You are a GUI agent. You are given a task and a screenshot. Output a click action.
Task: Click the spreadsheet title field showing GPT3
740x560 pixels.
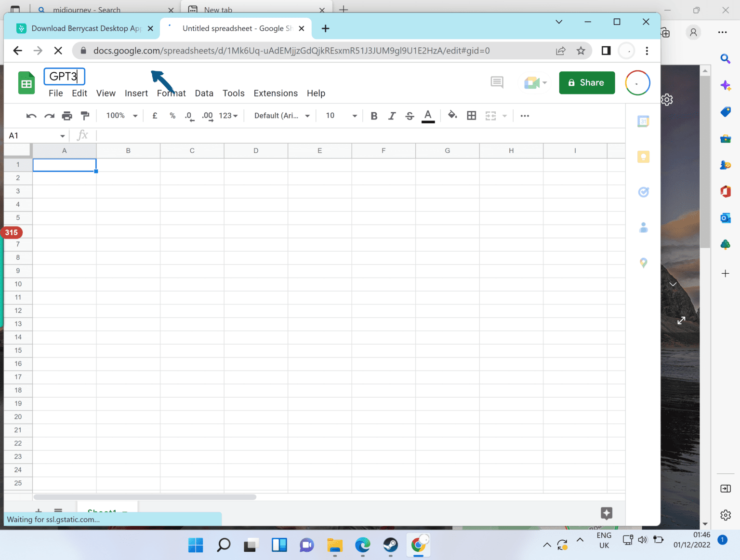pos(64,76)
